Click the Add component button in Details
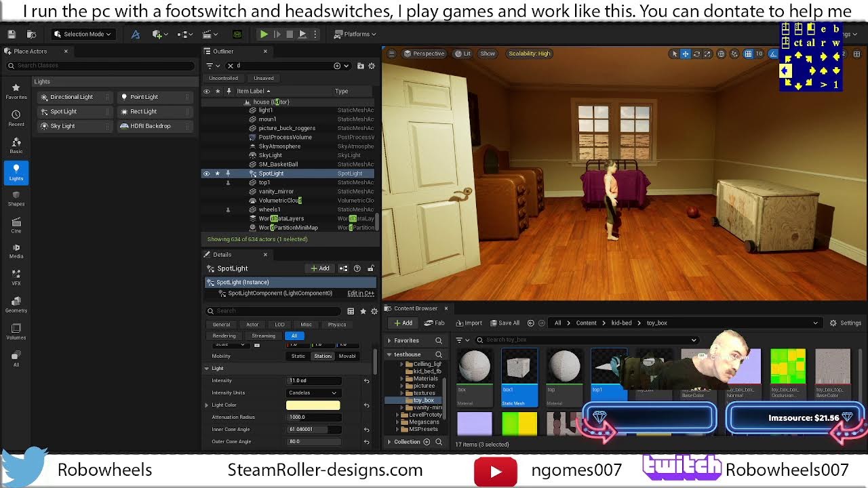The image size is (868, 488). click(320, 268)
